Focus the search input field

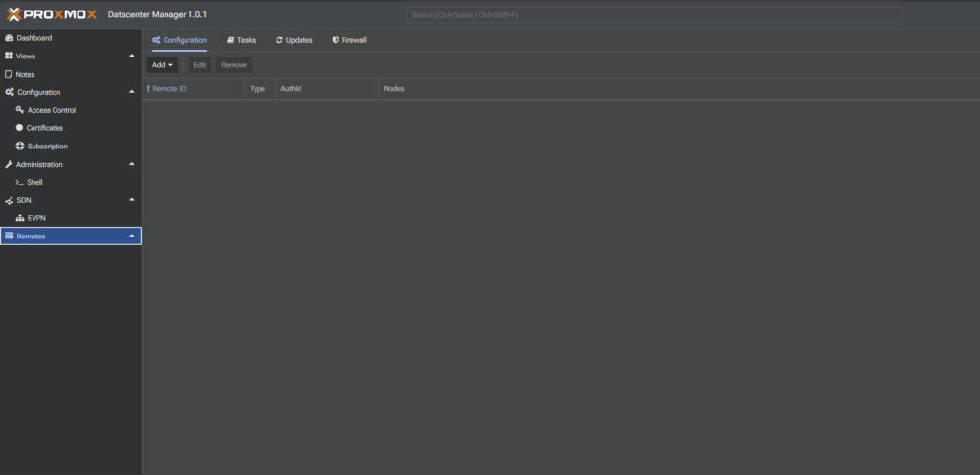click(x=654, y=14)
